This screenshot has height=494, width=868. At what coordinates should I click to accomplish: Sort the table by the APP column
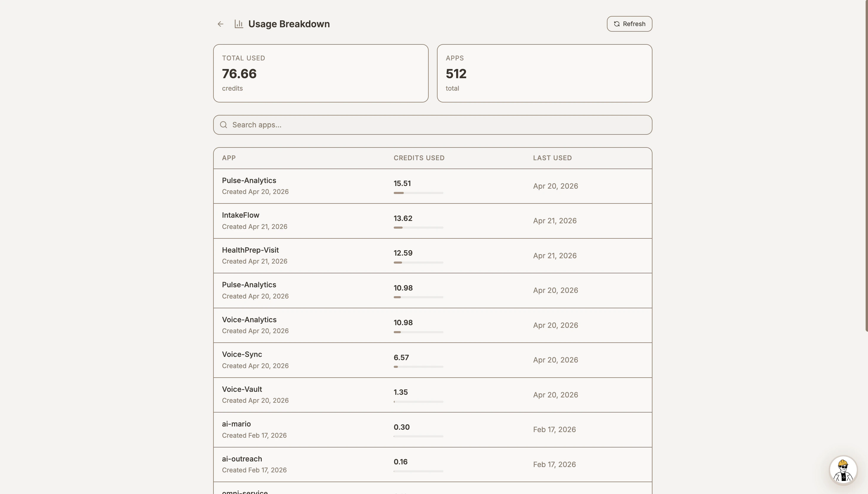click(229, 158)
